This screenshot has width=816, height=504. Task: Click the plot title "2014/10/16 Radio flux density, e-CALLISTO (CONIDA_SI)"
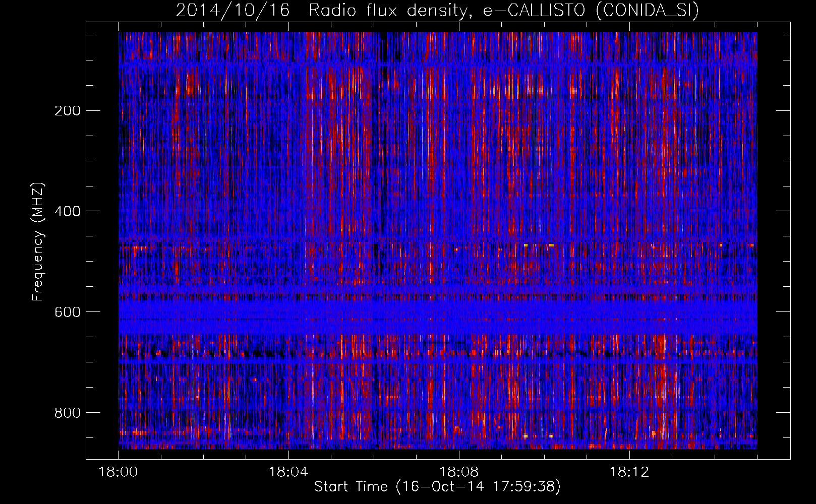437,10
